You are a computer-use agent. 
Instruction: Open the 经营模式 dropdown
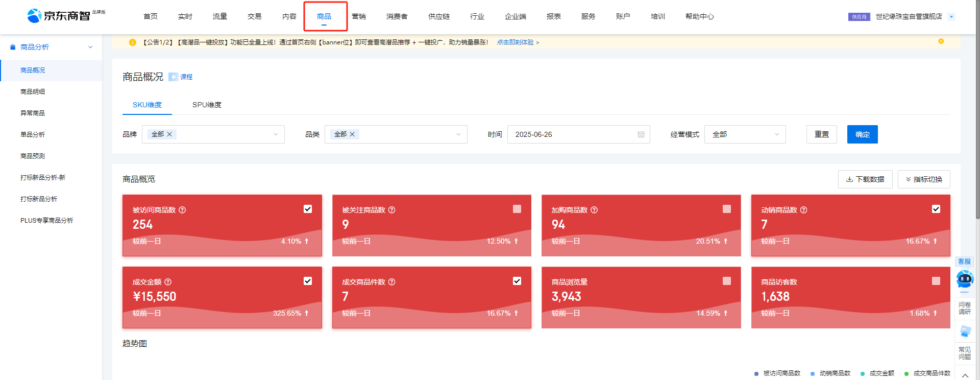(x=745, y=134)
